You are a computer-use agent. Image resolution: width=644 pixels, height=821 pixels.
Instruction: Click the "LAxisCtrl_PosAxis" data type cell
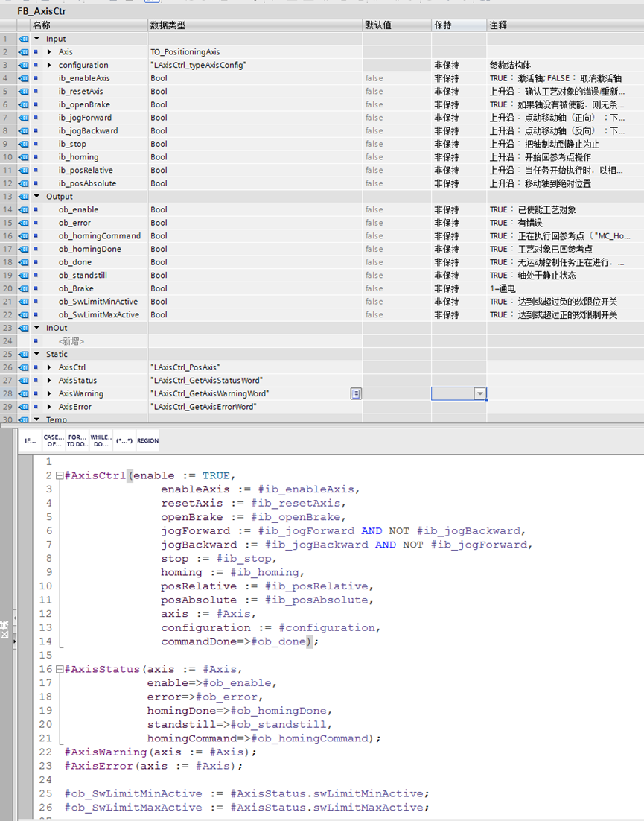pyautogui.click(x=255, y=367)
